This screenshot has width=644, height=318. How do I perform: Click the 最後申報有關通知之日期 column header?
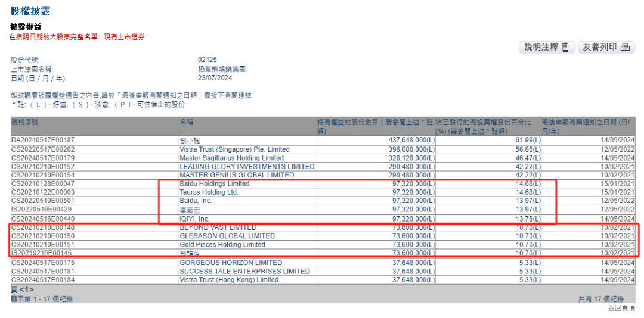(589, 126)
